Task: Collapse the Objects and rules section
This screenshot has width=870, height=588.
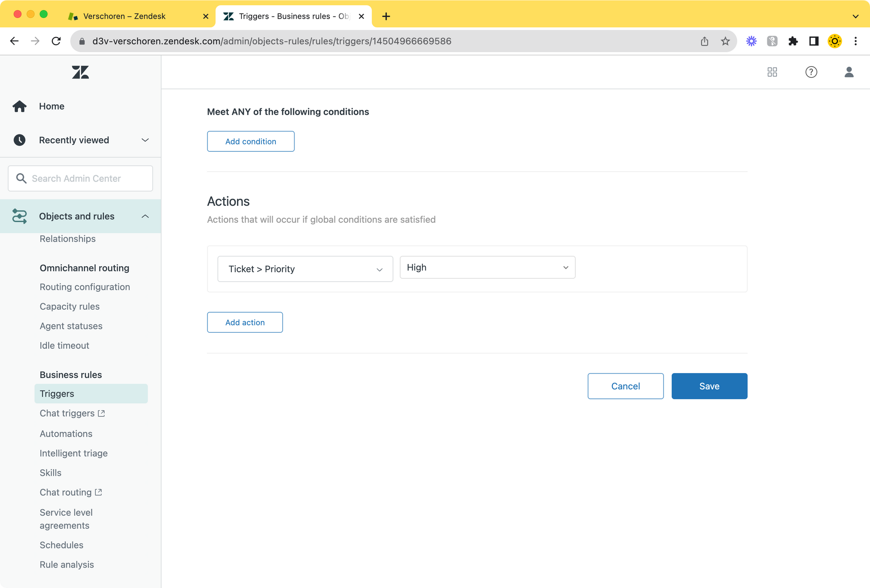Action: coord(145,216)
